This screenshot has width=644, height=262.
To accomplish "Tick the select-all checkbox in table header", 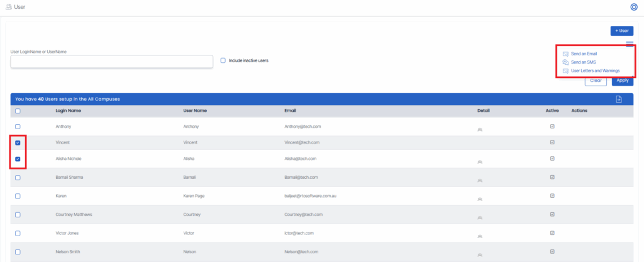I will [x=18, y=111].
